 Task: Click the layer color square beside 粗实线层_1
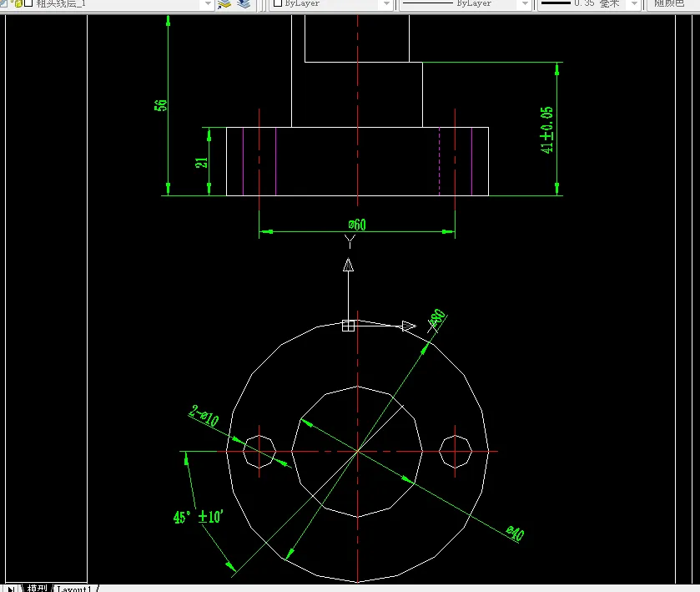[28, 3]
